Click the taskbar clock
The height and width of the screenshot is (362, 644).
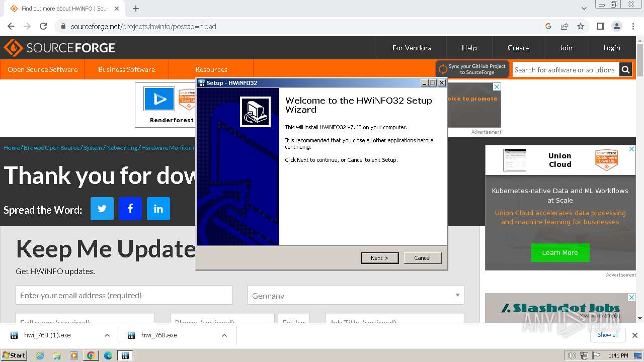click(x=618, y=355)
